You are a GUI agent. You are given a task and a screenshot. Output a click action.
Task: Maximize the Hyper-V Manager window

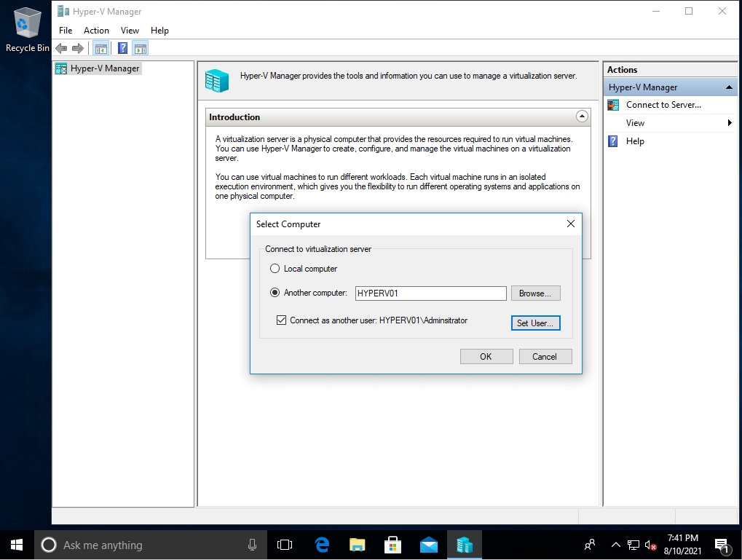coord(689,12)
